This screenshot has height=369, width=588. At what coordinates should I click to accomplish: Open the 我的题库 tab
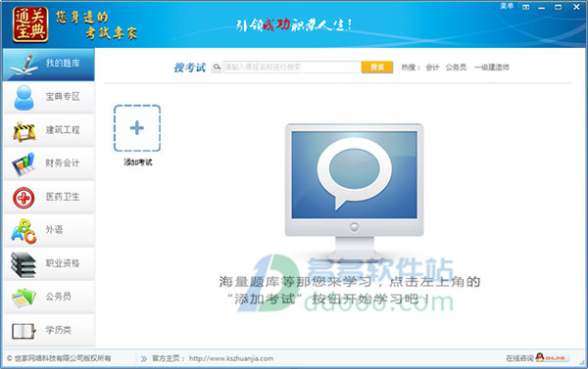point(48,65)
